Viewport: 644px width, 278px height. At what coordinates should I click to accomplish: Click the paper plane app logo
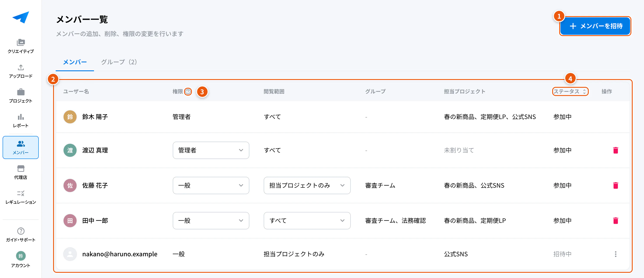point(21,17)
